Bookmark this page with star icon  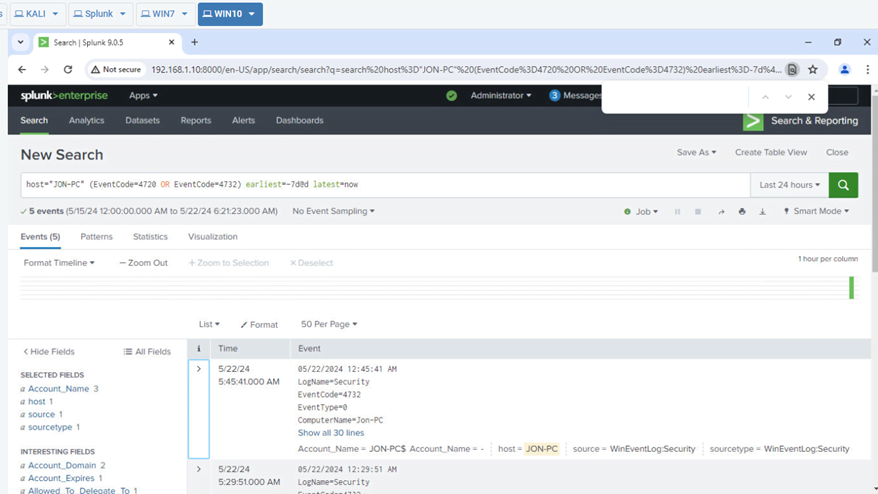pos(813,69)
